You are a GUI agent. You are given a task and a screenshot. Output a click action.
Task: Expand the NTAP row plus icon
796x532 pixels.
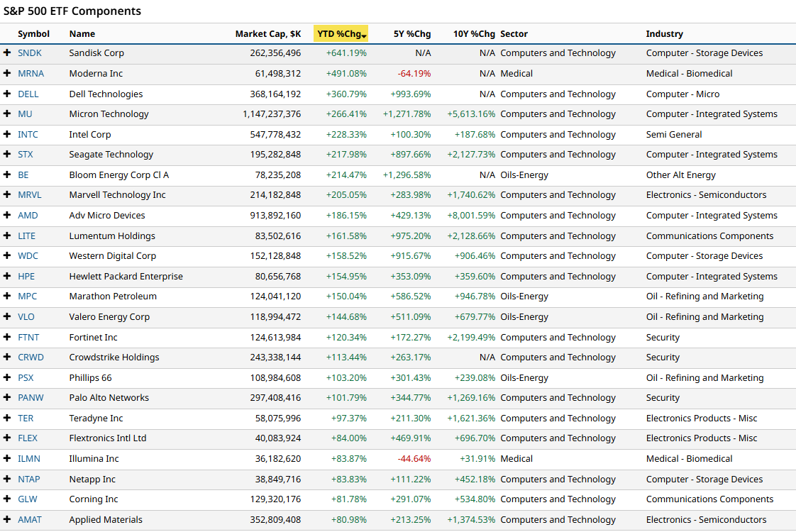[x=7, y=479]
